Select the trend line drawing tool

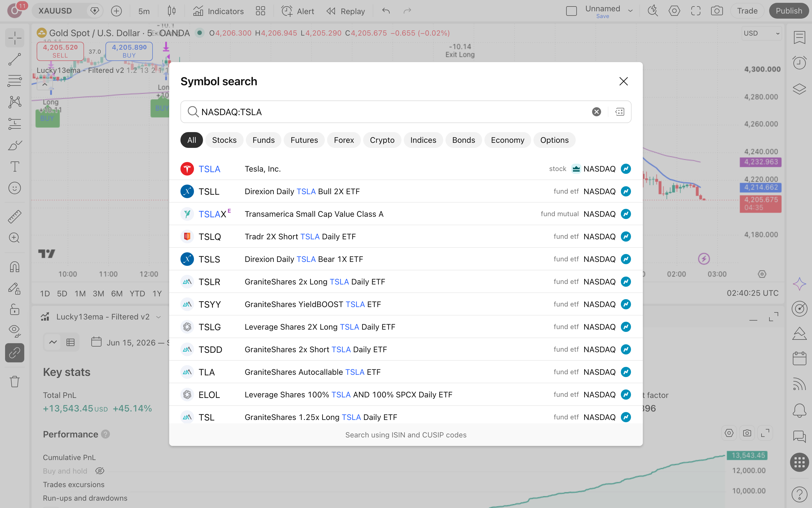[x=14, y=60]
